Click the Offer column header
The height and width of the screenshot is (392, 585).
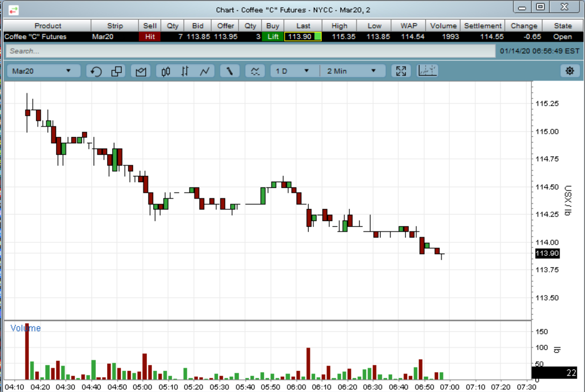225,26
